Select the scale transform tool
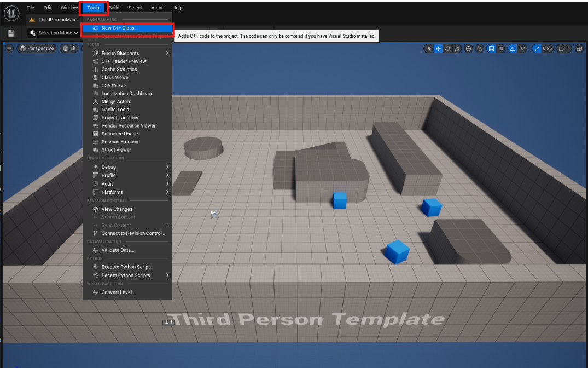 pyautogui.click(x=456, y=49)
